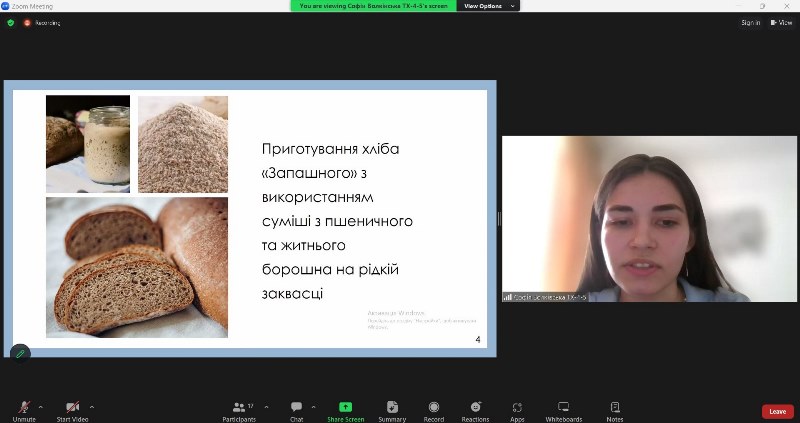Open the Notes panel
This screenshot has width=800, height=423.
point(615,408)
